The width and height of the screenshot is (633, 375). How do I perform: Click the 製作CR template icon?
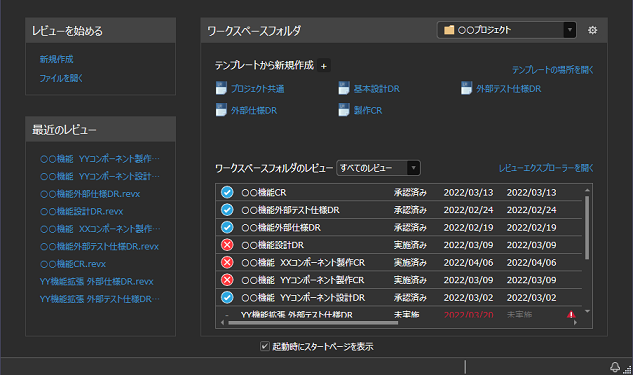tap(344, 110)
